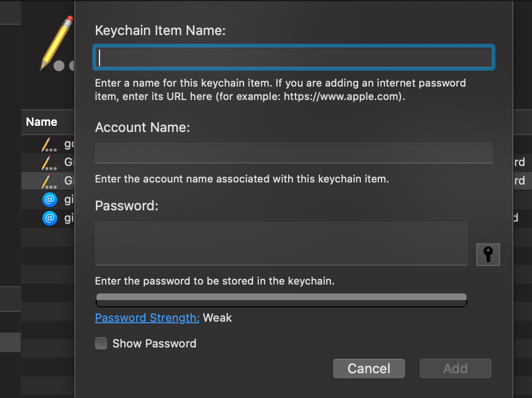The width and height of the screenshot is (532, 398).
Task: Click into the Account Name field
Action: [x=294, y=153]
